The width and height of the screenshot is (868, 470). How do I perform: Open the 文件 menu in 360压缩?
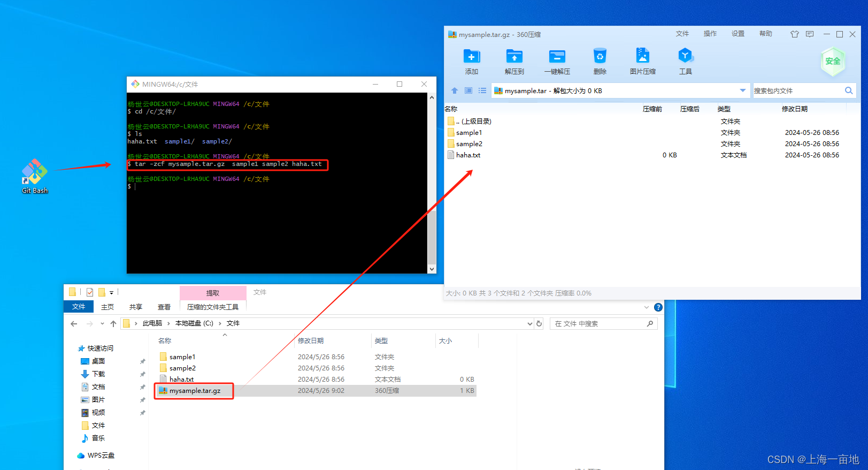click(682, 34)
